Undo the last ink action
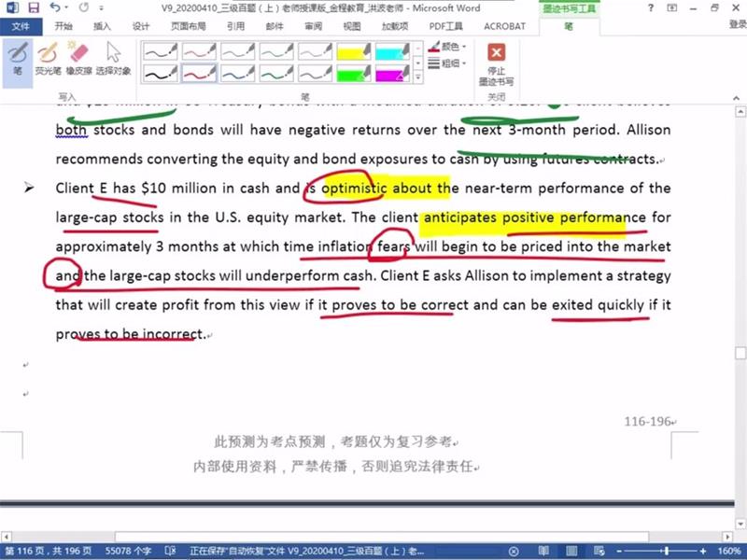 (x=55, y=7)
